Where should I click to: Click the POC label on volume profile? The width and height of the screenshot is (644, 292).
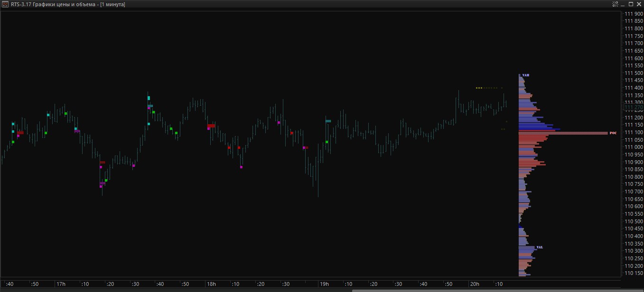pyautogui.click(x=613, y=133)
